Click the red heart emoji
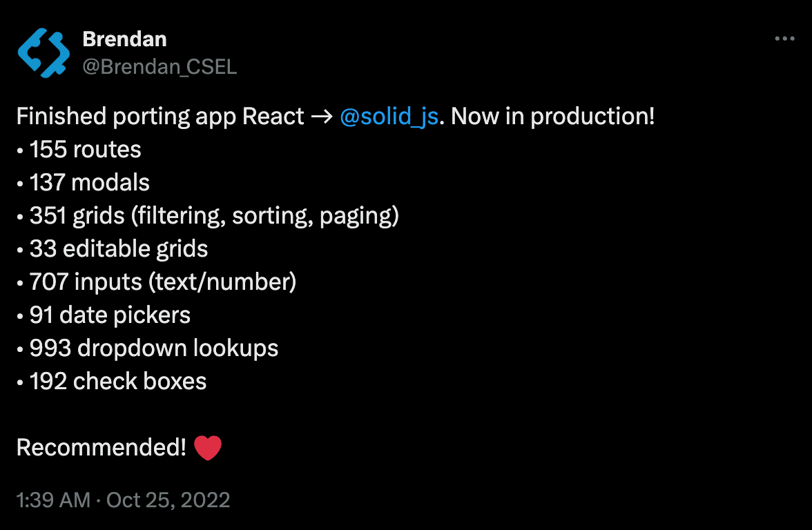The height and width of the screenshot is (530, 812). click(208, 449)
